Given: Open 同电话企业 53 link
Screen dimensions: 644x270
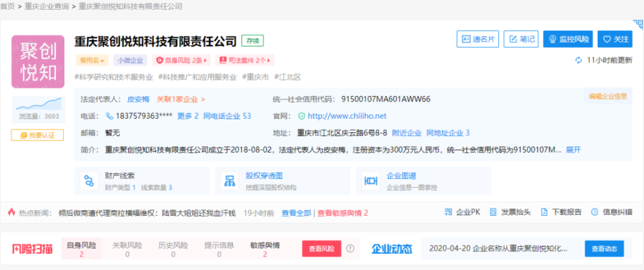Looking at the screenshot, I should [227, 116].
